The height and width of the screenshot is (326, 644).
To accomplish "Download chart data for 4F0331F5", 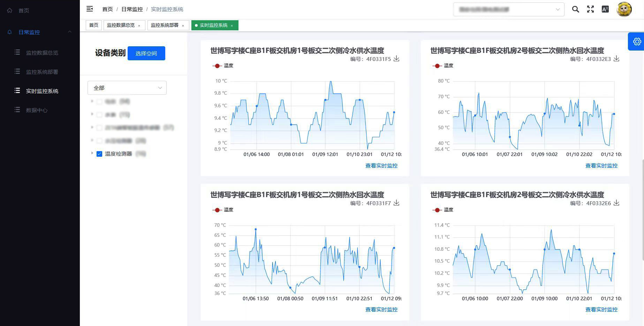I will [396, 59].
